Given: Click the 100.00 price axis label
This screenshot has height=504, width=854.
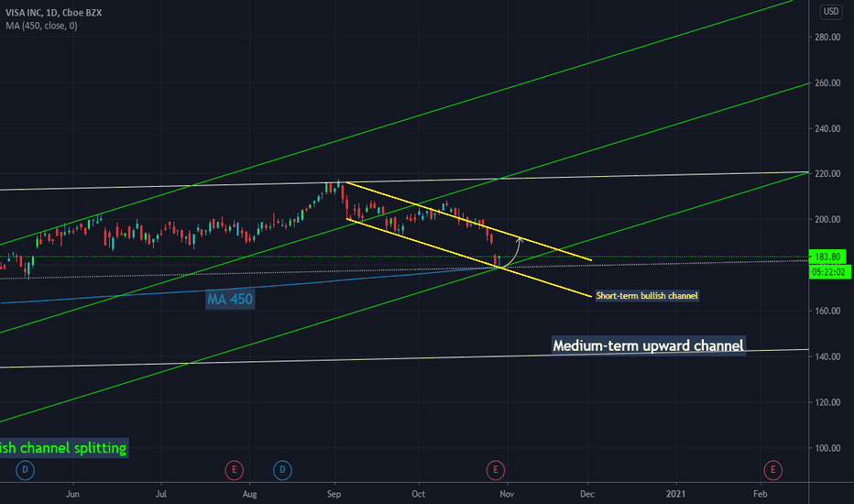Looking at the screenshot, I should (x=827, y=448).
